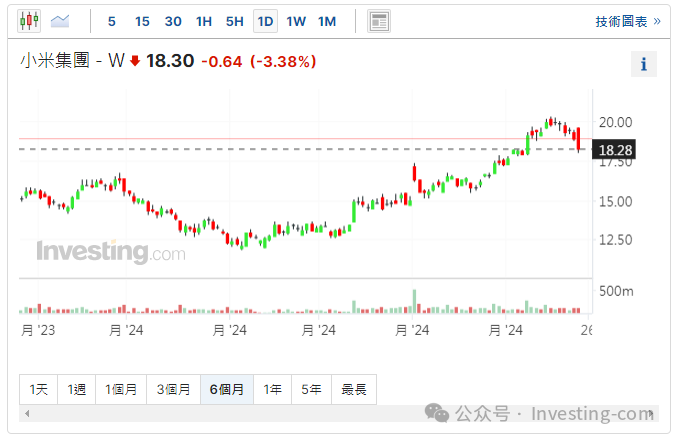The image size is (676, 440).
Task: Choose the 3個月 time range
Action: pos(173,390)
